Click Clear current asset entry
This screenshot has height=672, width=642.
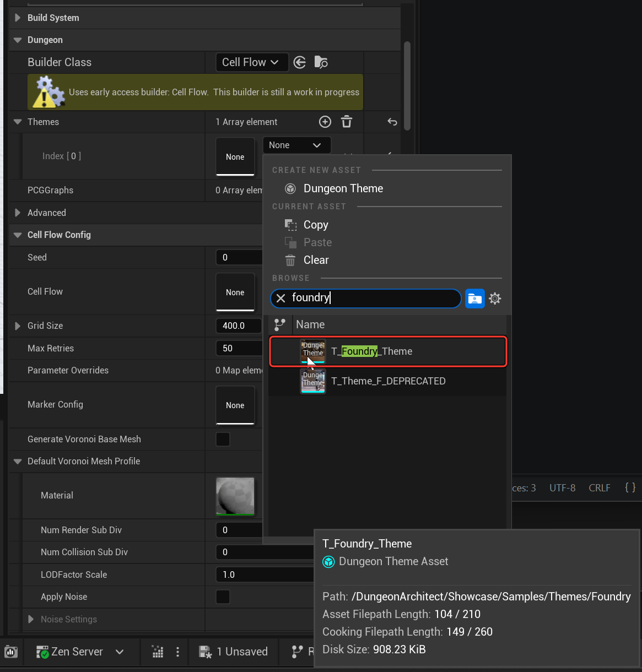pos(316,260)
